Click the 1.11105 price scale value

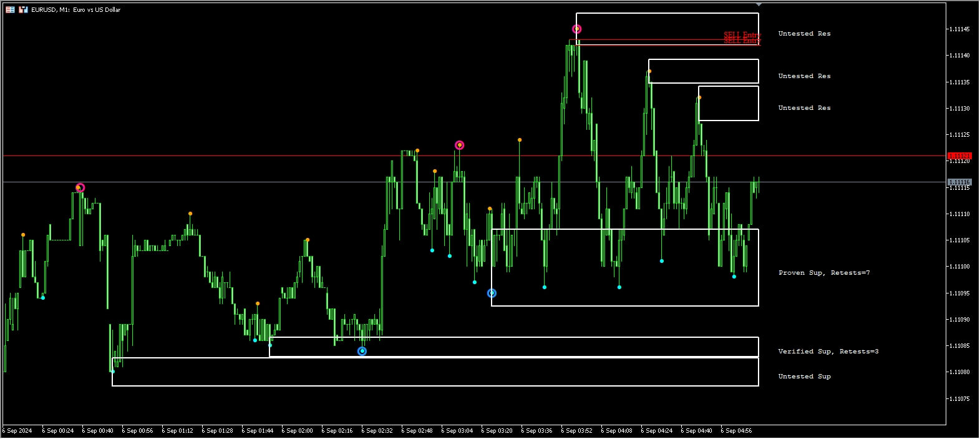961,240
